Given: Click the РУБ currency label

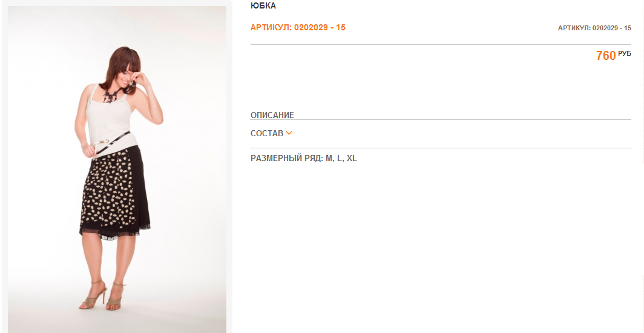Looking at the screenshot, I should click(x=624, y=53).
